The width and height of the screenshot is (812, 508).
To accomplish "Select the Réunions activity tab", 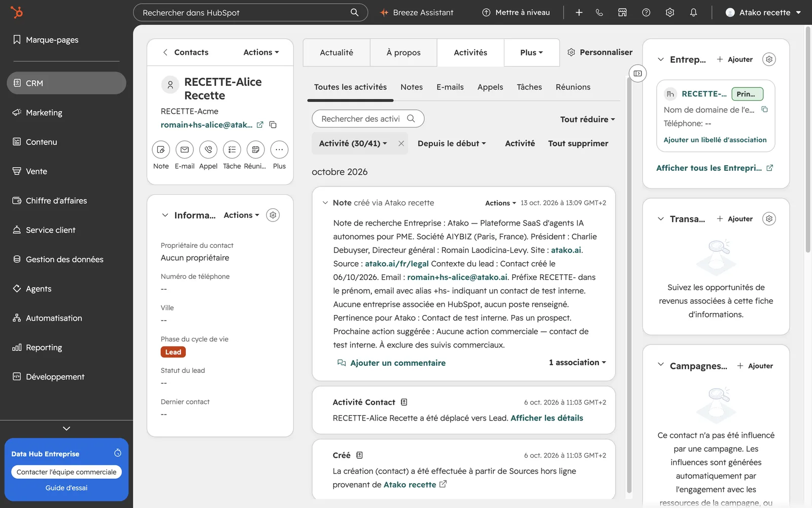I will click(573, 87).
